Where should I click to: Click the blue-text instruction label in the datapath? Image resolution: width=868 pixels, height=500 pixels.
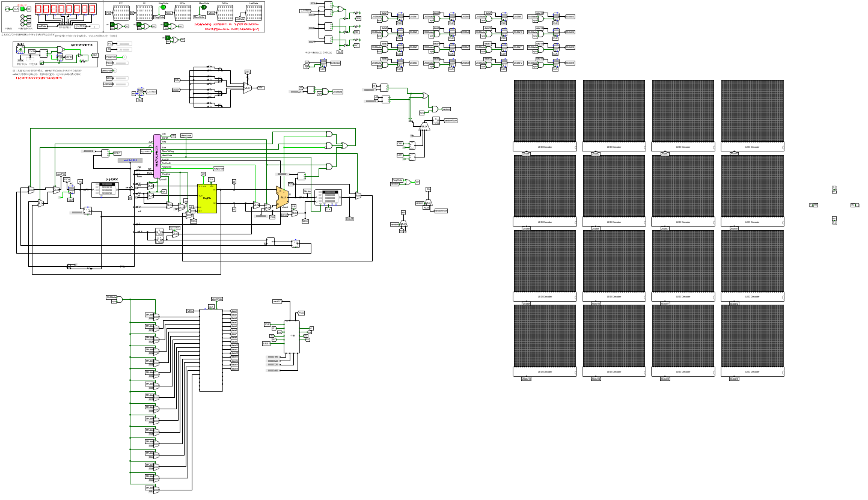click(x=130, y=160)
